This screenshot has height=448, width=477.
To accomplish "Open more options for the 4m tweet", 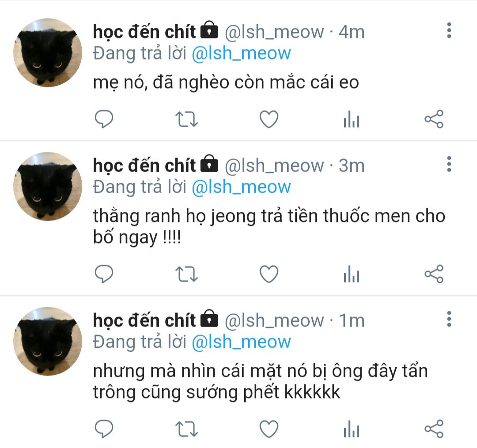I will 449,30.
